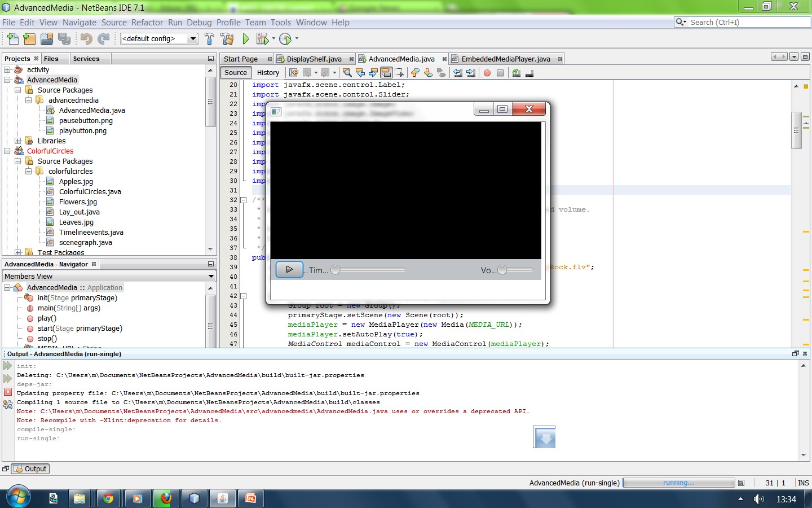Open the default config dropdown
The width and height of the screenshot is (812, 508).
(193, 38)
